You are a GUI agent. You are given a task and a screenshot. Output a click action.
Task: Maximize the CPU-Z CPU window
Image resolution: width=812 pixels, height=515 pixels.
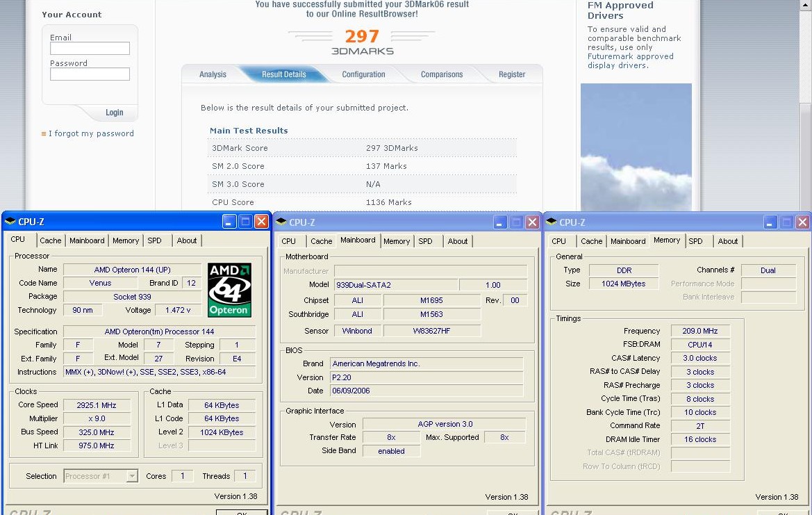coord(245,222)
